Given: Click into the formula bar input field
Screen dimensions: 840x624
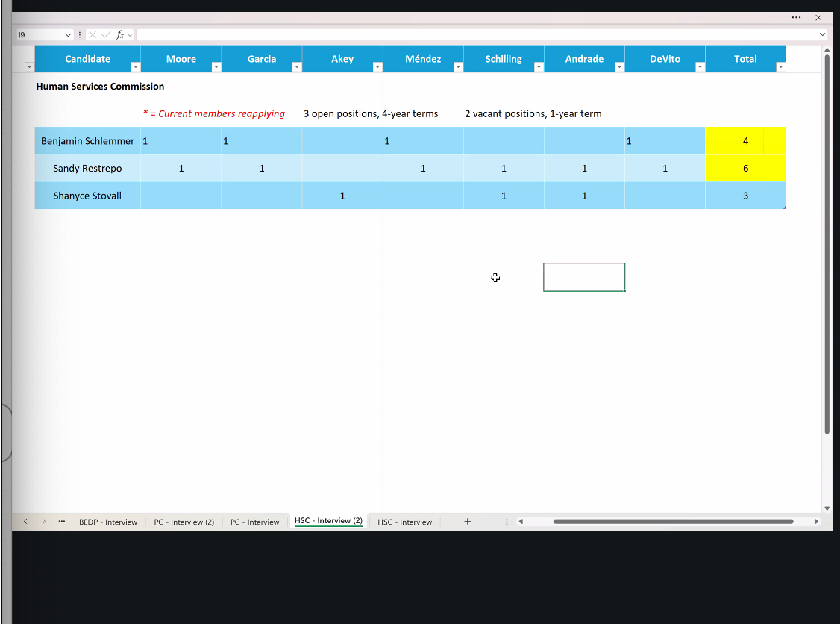Looking at the screenshot, I should 477,35.
